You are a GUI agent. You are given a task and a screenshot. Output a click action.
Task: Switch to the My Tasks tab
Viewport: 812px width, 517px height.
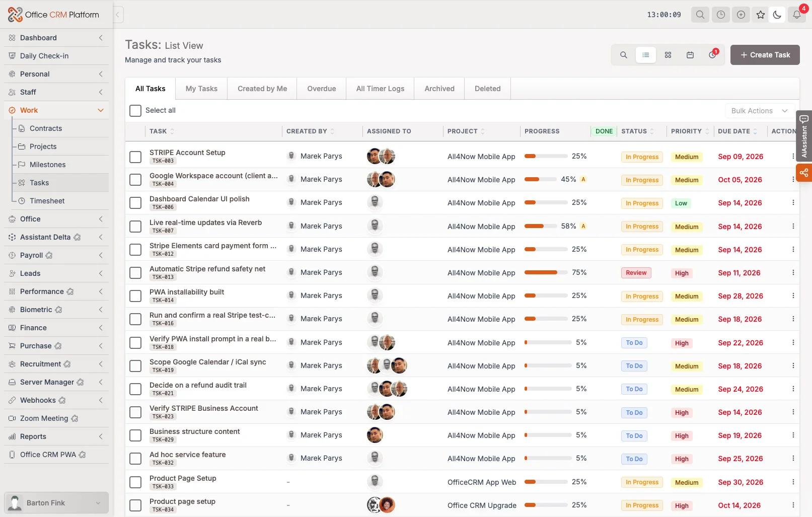click(201, 89)
